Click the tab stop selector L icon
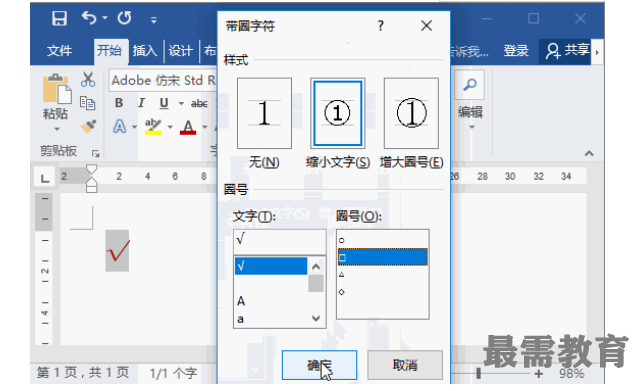Screen dimensions: 635x391 coord(45,177)
